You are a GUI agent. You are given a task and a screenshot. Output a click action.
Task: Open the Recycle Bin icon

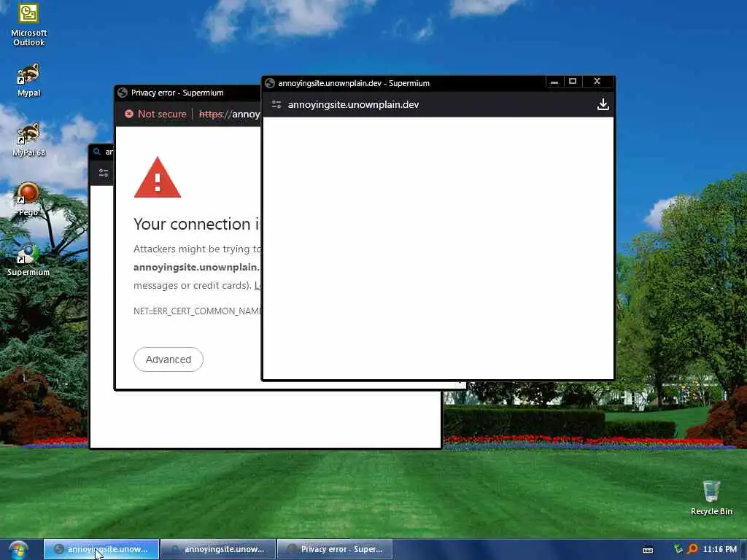pos(711,497)
